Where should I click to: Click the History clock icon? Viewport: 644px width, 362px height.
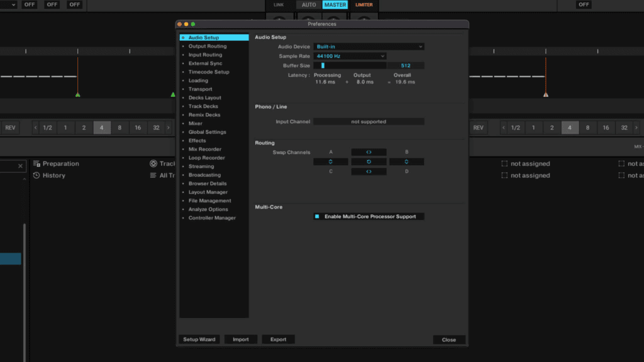(36, 175)
